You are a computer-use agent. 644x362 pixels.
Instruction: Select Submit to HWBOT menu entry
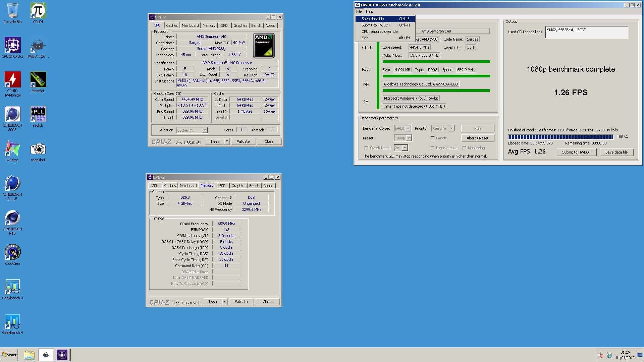tap(385, 25)
